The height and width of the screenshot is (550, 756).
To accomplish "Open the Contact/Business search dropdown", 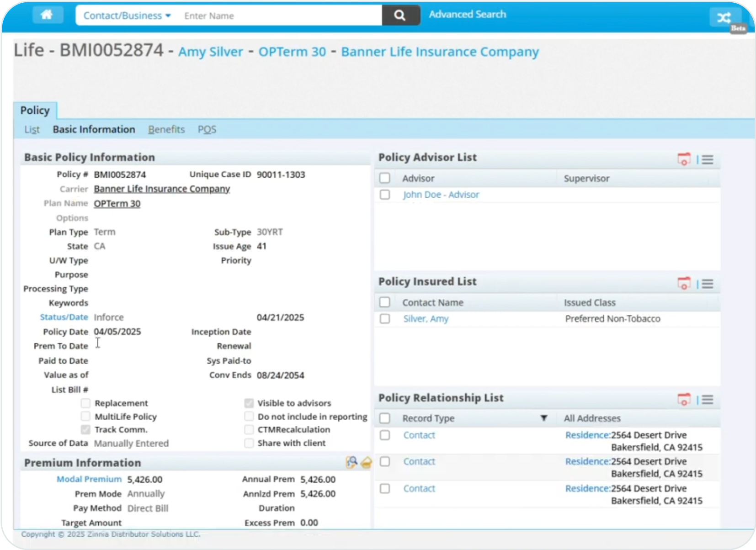I will [127, 16].
